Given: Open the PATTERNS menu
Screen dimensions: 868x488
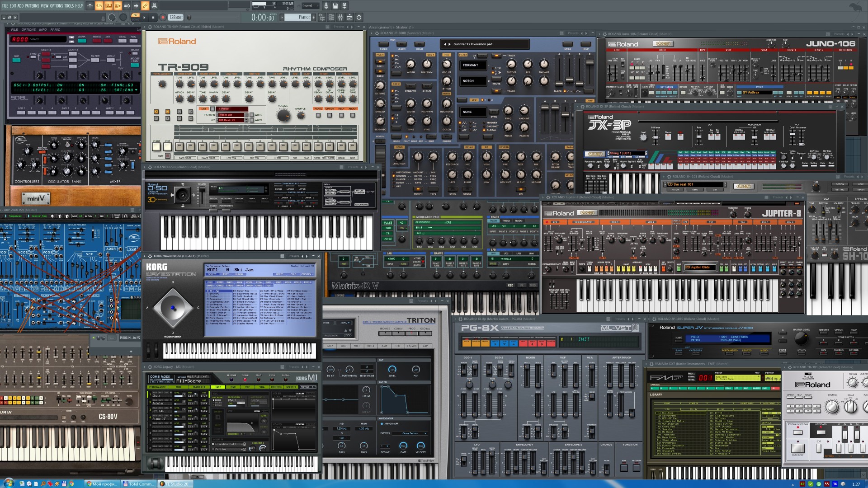Looking at the screenshot, I should [x=32, y=5].
